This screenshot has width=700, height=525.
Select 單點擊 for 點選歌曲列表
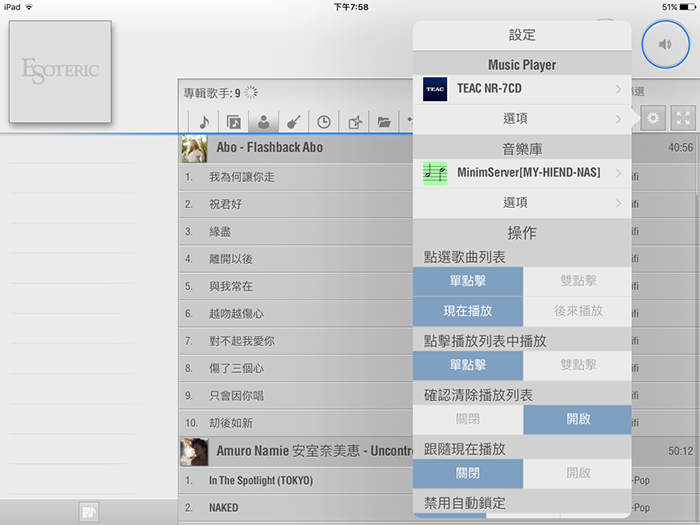pos(468,281)
